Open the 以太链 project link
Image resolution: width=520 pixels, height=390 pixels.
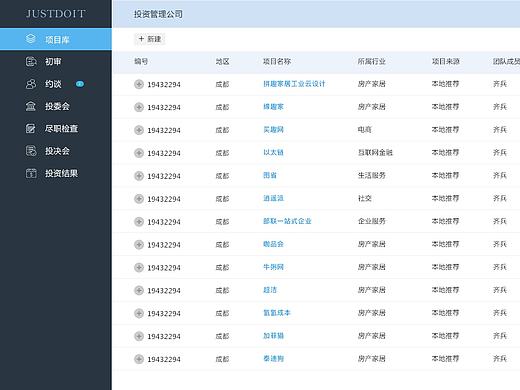pos(273,152)
